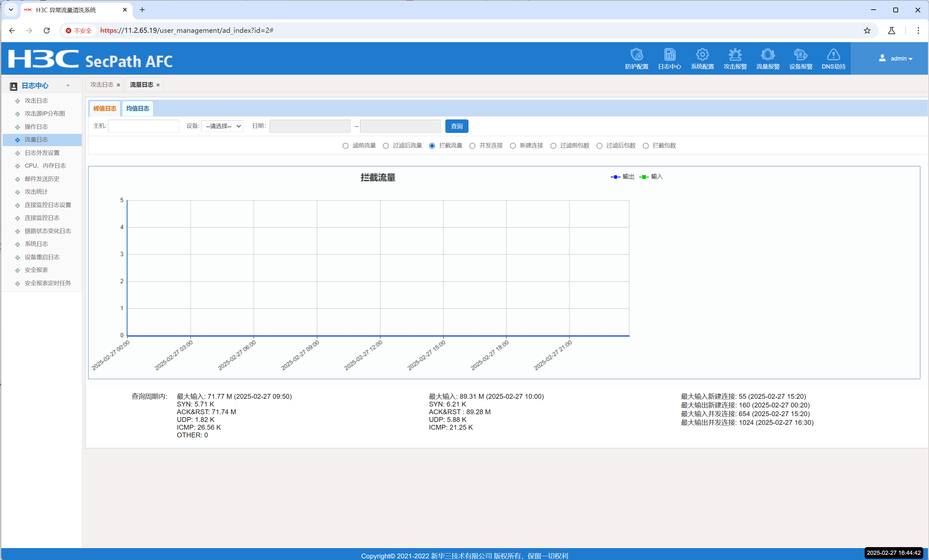Click the browser address bar URL
This screenshot has width=929, height=560.
click(x=187, y=31)
